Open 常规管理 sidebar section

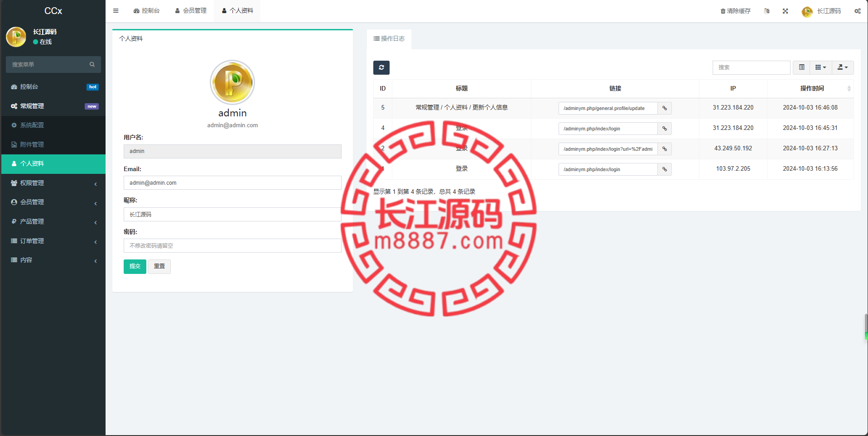(53, 106)
